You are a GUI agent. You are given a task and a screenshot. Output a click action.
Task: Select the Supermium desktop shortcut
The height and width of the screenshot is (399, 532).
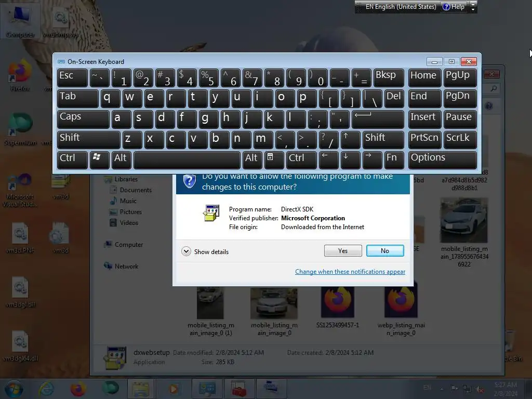20,129
